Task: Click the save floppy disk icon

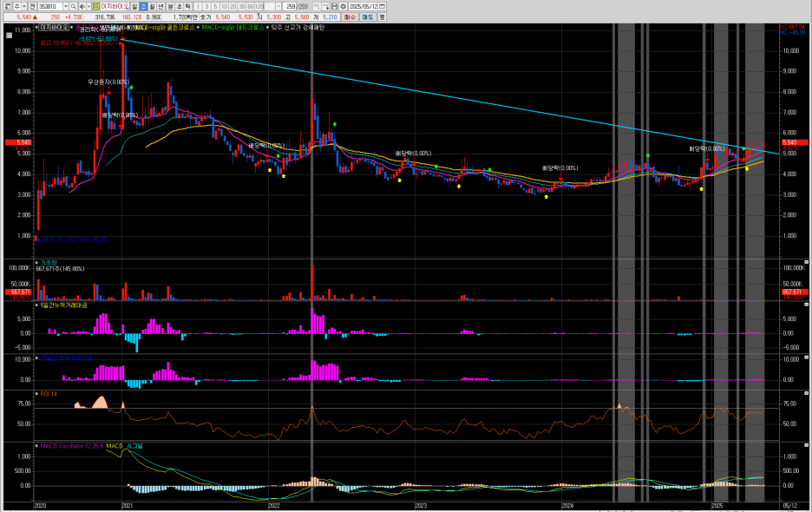Action: 334,6
